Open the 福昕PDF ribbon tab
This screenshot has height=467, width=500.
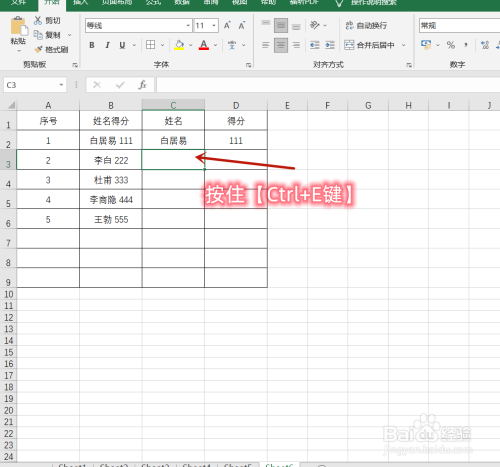pos(304,3)
